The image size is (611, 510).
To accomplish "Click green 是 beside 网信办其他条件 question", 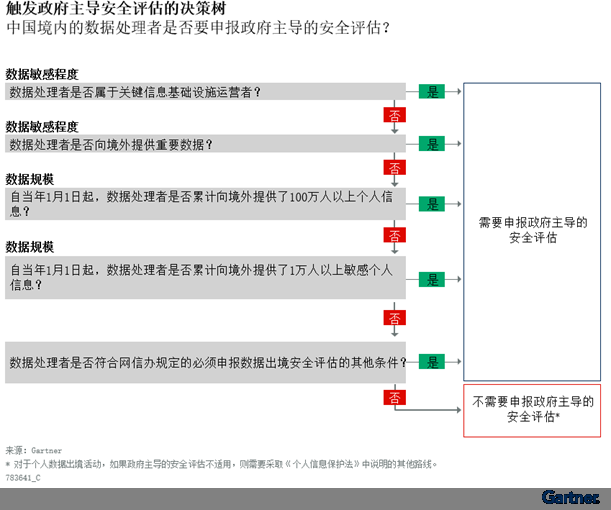I will tap(432, 362).
